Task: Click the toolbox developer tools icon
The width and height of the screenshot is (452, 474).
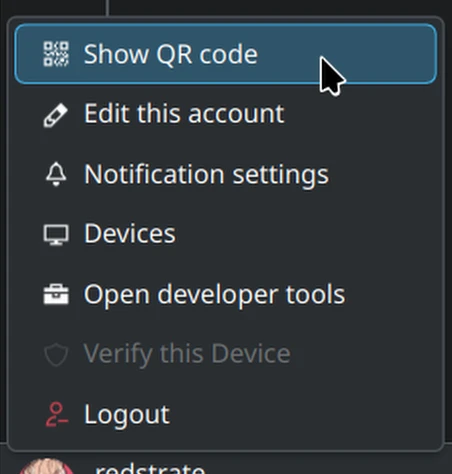Action: [x=56, y=294]
